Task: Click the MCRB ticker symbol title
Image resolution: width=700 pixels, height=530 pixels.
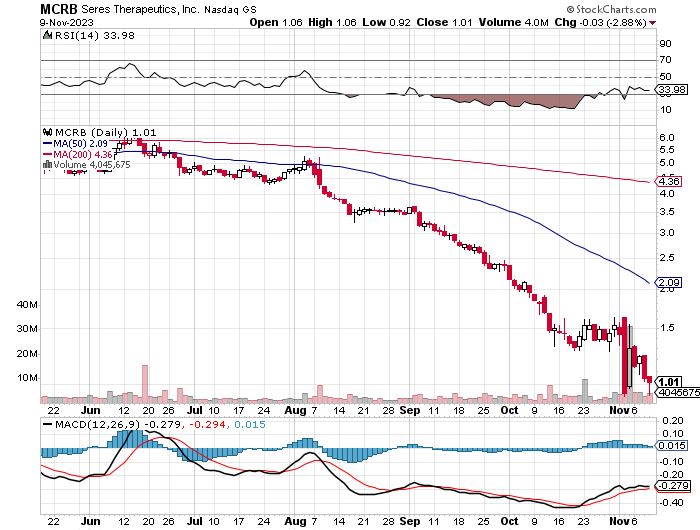Action: (x=58, y=8)
